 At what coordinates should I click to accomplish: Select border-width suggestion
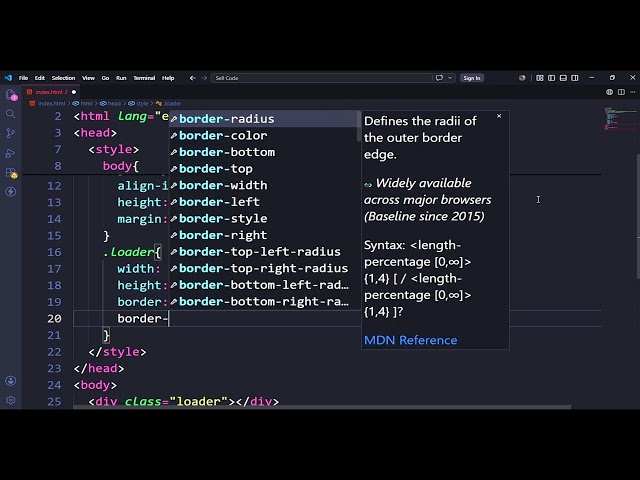coord(263,185)
